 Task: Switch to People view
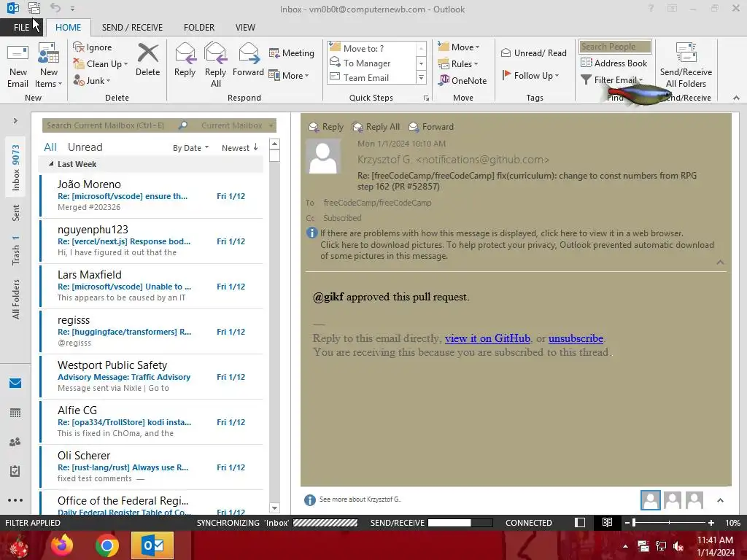(15, 442)
